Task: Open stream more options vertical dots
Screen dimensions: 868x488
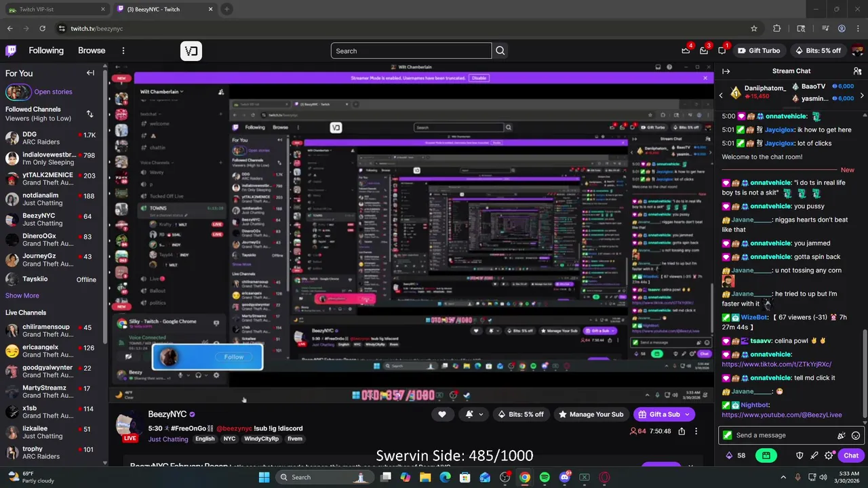Action: coord(696,431)
